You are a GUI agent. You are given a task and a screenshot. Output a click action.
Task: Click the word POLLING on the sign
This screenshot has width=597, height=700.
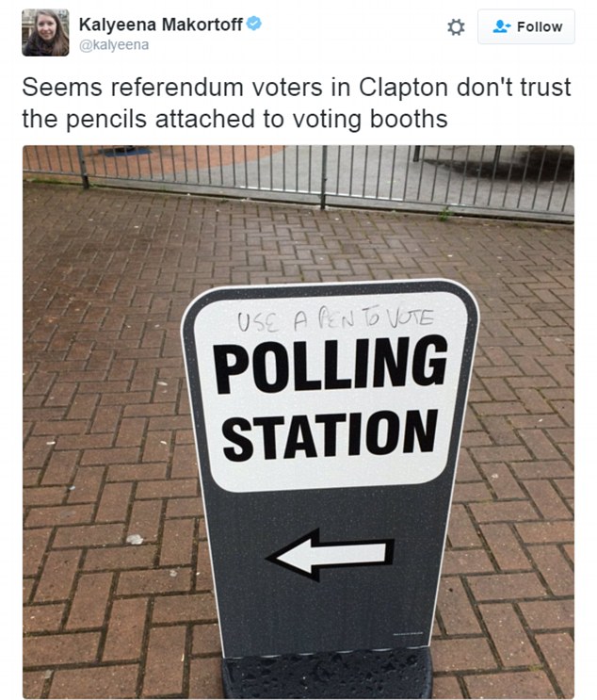[331, 366]
